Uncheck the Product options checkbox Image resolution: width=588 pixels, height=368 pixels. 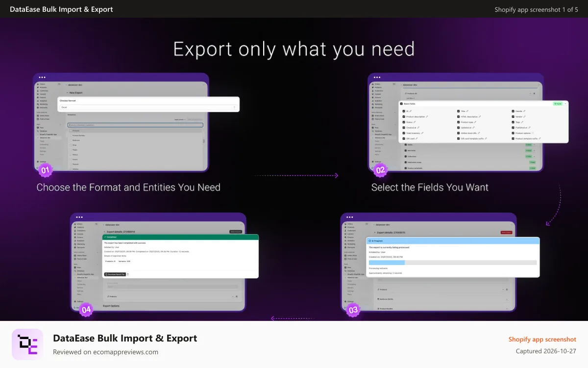point(513,133)
